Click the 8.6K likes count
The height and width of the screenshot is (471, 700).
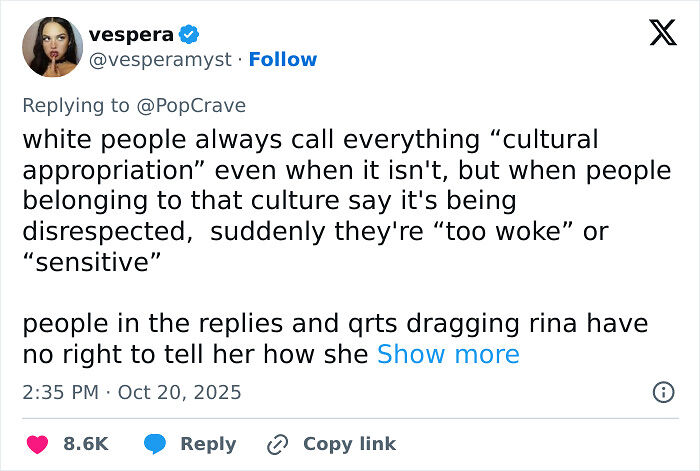pos(86,444)
